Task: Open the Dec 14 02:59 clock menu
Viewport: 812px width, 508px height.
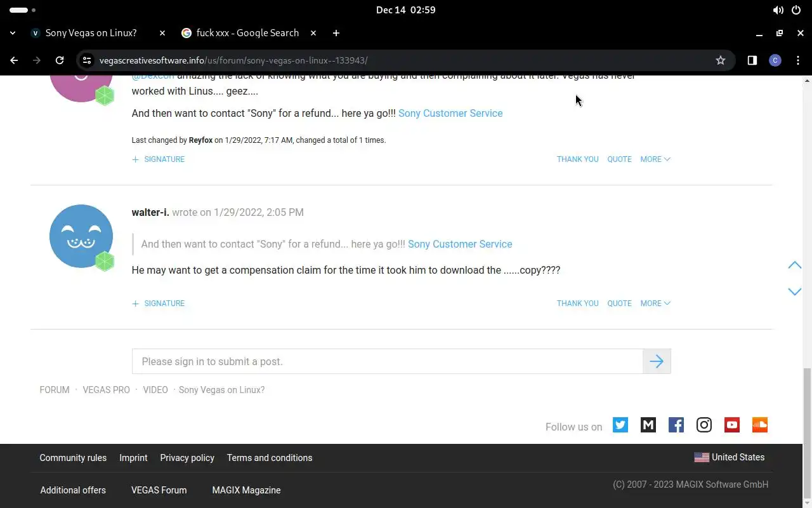Action: point(405,10)
